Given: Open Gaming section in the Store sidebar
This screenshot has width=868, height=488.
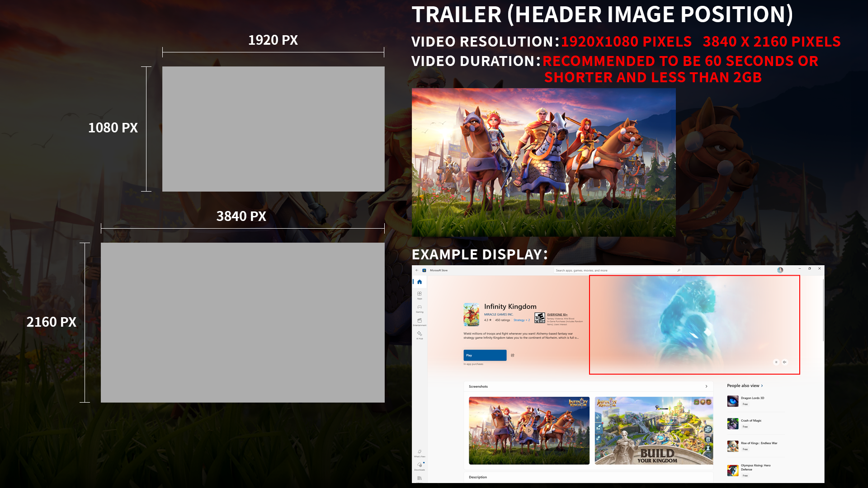Looking at the screenshot, I should [420, 309].
